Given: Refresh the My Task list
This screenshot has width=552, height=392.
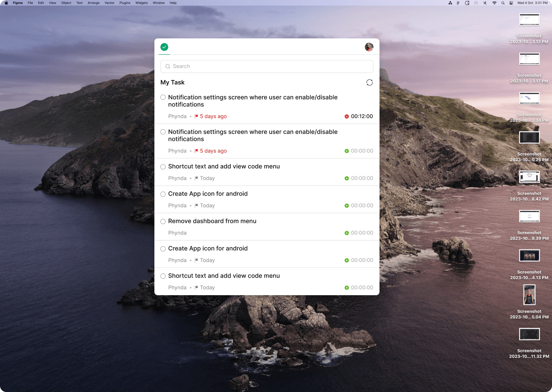Looking at the screenshot, I should tap(369, 82).
